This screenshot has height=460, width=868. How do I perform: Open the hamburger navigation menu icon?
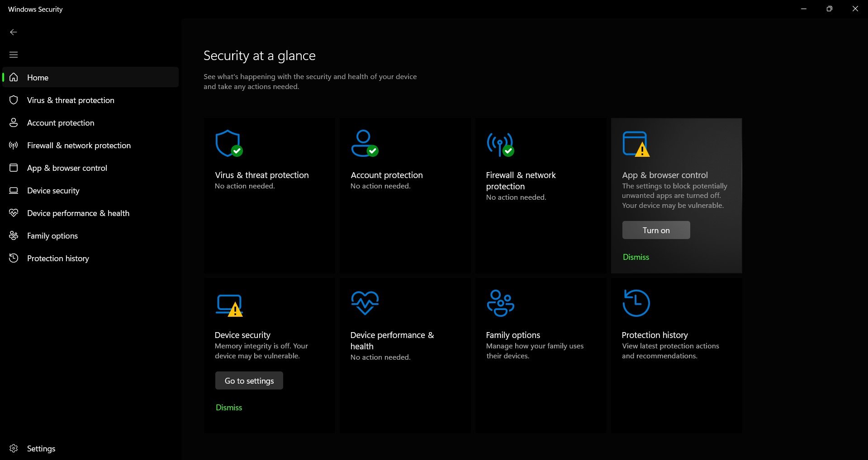point(14,55)
